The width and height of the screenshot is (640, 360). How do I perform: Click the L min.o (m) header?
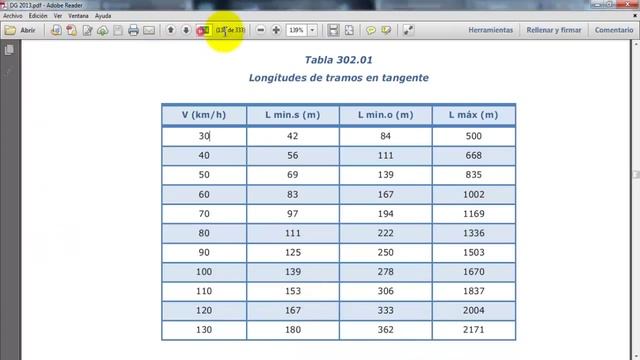click(386, 115)
